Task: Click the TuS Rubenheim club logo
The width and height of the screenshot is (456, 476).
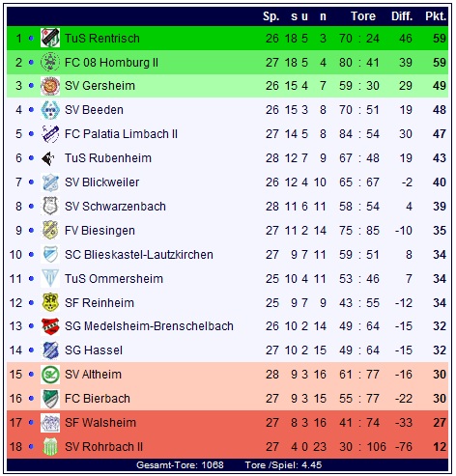Action: (x=48, y=158)
